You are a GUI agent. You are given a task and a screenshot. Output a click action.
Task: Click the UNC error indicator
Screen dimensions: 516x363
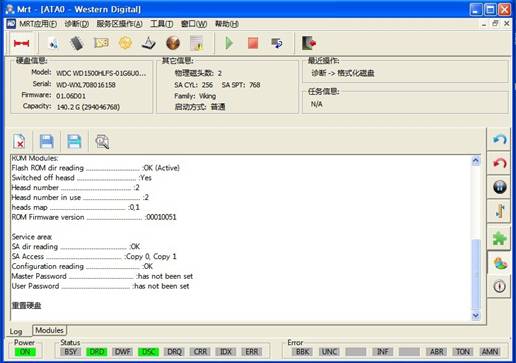329,352
